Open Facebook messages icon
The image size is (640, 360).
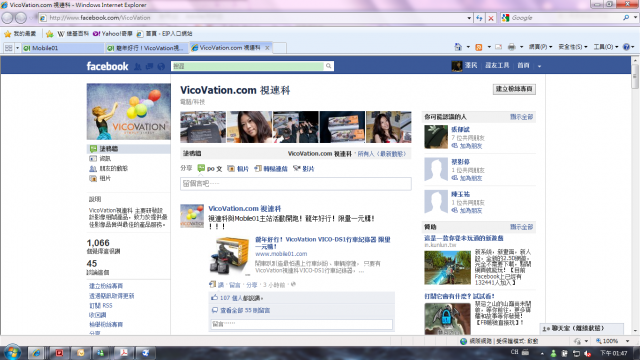[149, 66]
